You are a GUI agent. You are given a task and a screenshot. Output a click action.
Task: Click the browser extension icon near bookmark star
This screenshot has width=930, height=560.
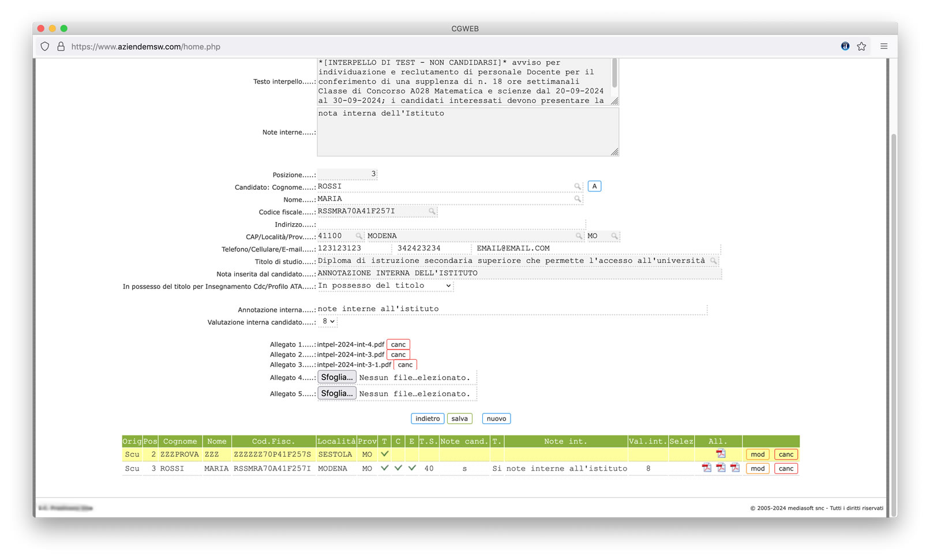pos(845,46)
